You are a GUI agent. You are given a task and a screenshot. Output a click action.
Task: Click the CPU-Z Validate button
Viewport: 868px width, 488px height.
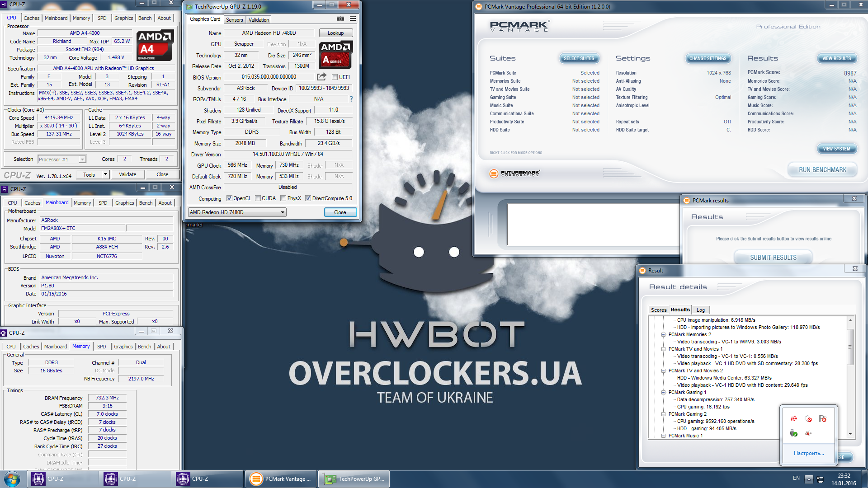127,174
